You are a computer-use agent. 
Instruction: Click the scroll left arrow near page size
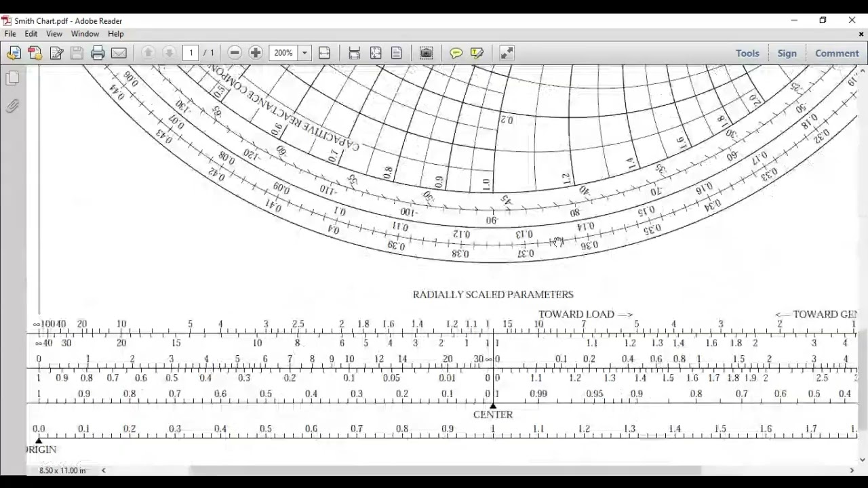click(x=104, y=470)
